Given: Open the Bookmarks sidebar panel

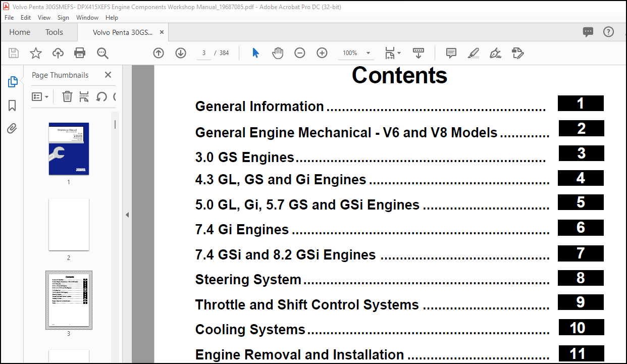Looking at the screenshot, I should [x=12, y=105].
